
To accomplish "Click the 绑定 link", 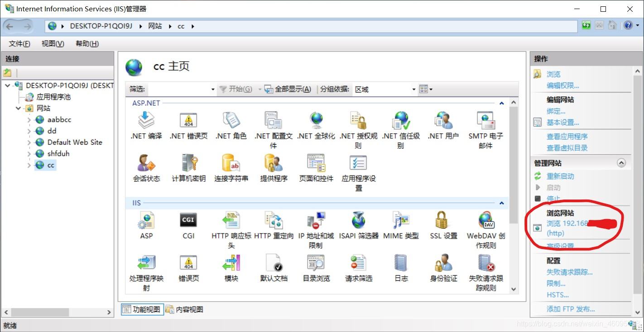I will tap(556, 111).
